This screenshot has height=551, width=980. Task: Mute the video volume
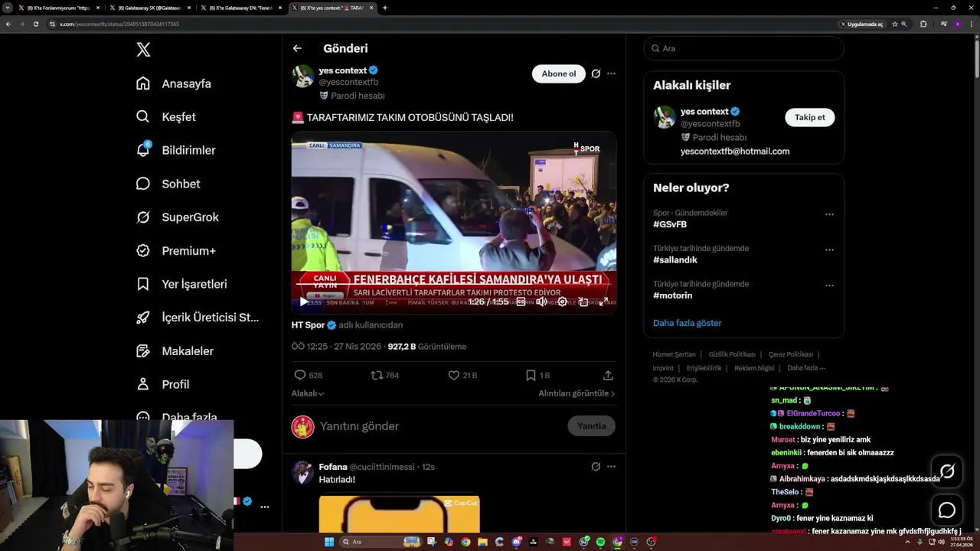coord(541,302)
